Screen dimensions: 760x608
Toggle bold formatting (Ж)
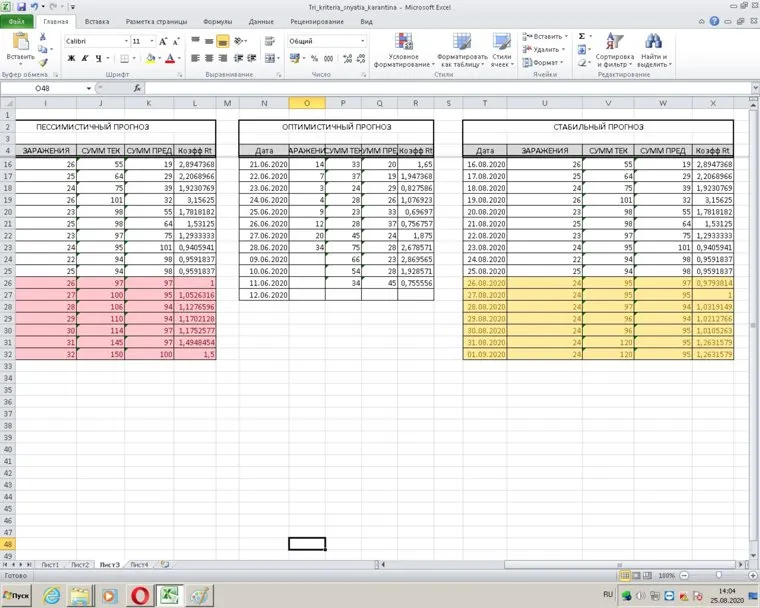coord(70,59)
